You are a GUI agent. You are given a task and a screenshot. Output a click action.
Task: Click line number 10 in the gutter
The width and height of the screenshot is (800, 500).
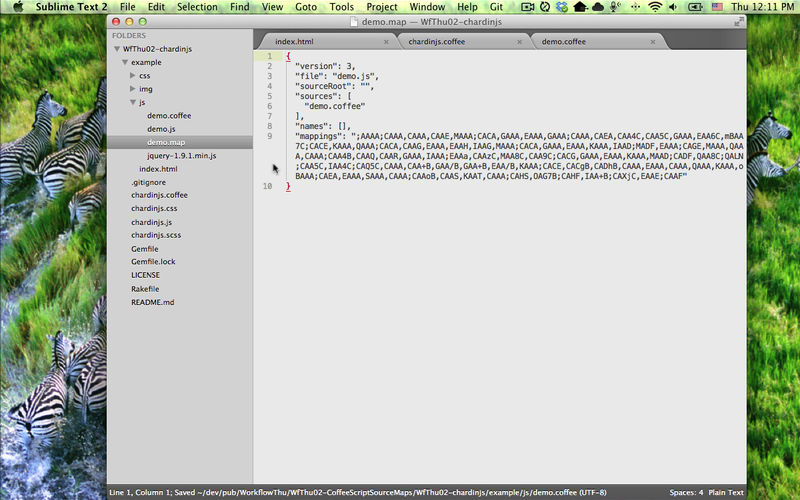pyautogui.click(x=267, y=186)
